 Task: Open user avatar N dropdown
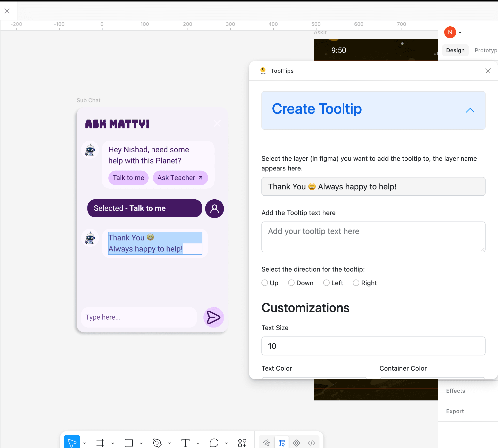[x=460, y=32]
